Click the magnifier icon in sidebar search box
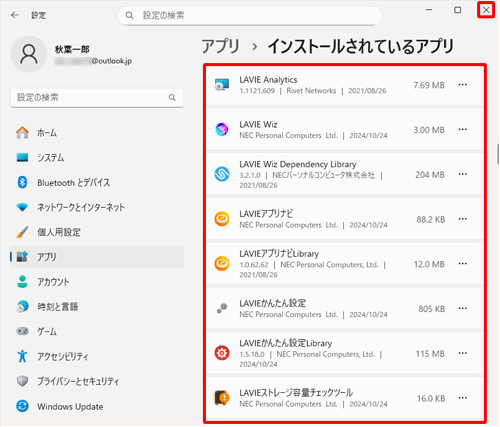This screenshot has width=500, height=427. point(172,97)
